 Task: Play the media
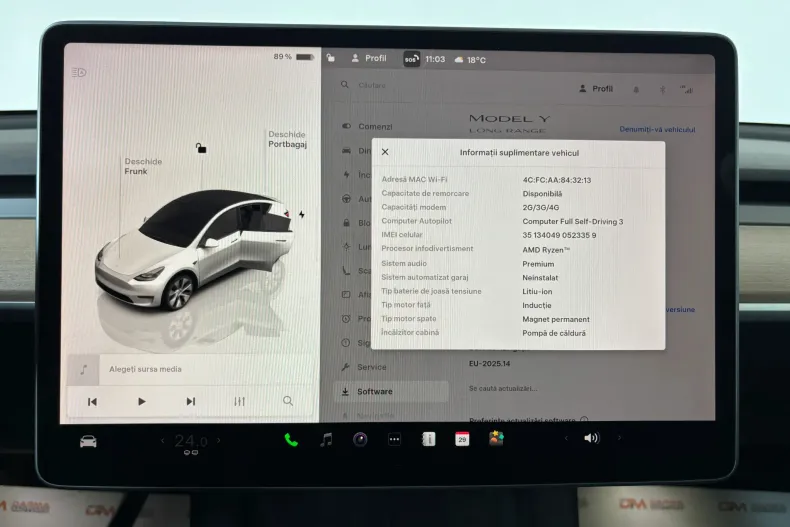click(142, 402)
